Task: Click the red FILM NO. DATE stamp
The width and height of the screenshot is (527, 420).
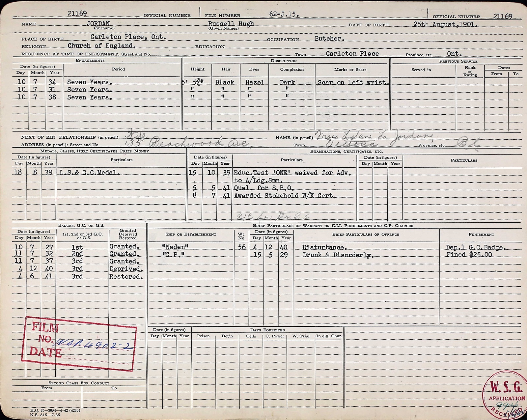Action: 79,343
